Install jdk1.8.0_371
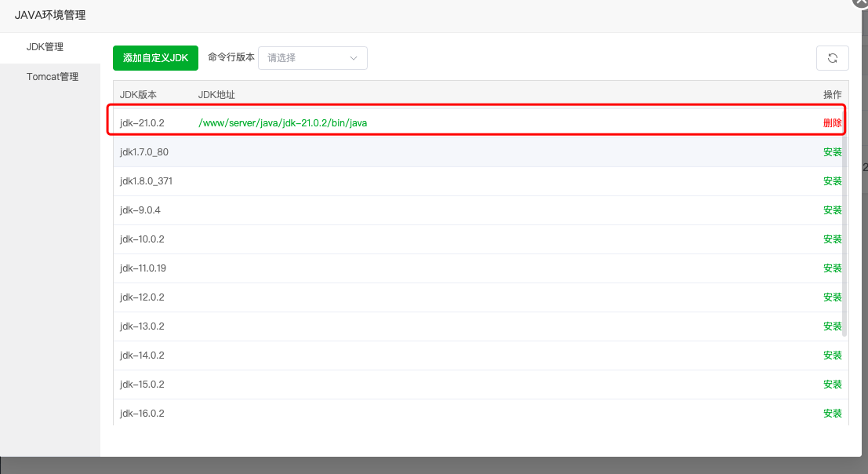The height and width of the screenshot is (474, 868). pyautogui.click(x=832, y=181)
